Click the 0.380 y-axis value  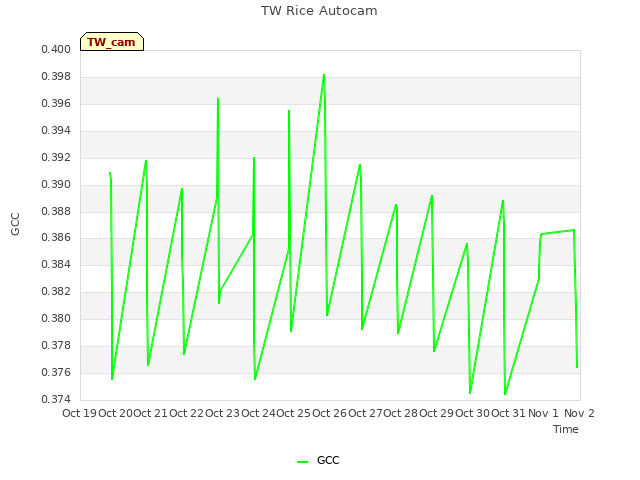point(56,318)
